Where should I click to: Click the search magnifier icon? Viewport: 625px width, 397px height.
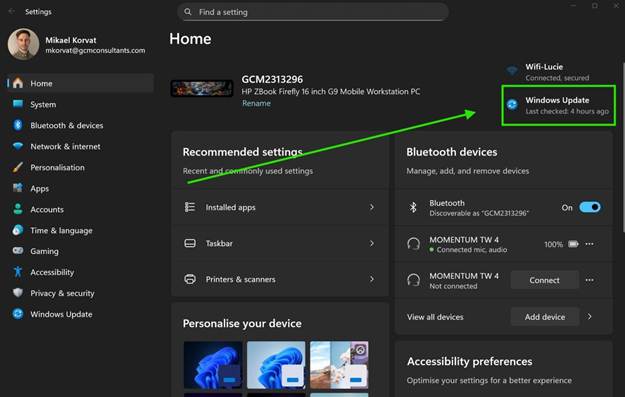[188, 12]
